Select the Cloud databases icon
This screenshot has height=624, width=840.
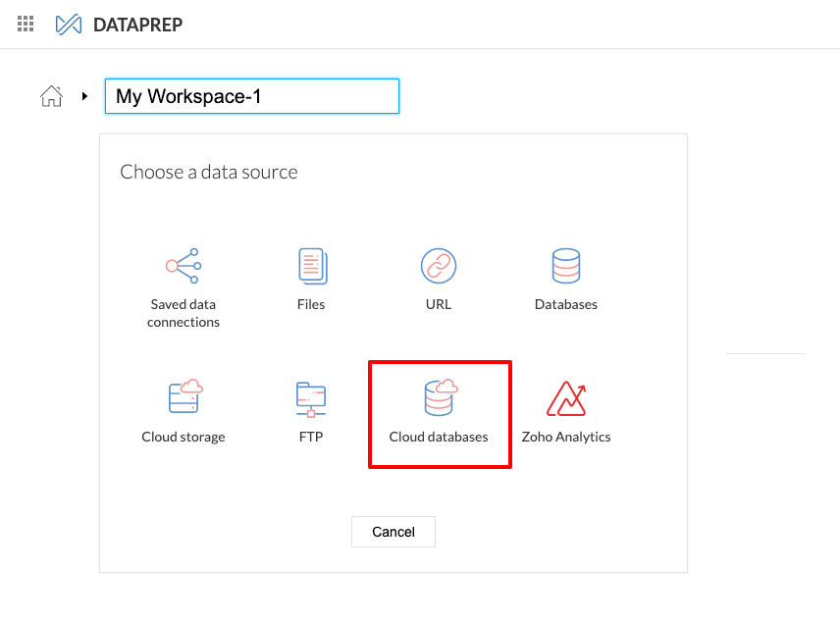pyautogui.click(x=441, y=397)
